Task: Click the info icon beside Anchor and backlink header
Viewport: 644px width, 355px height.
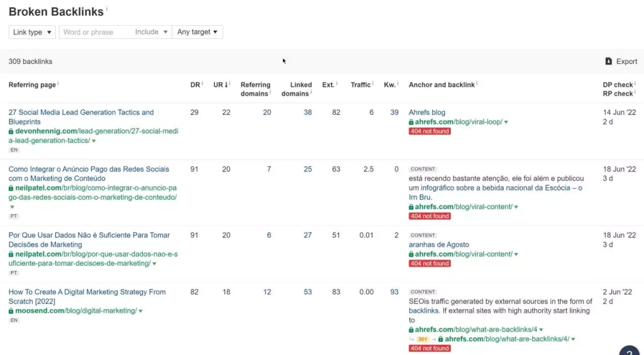Action: pos(477,84)
